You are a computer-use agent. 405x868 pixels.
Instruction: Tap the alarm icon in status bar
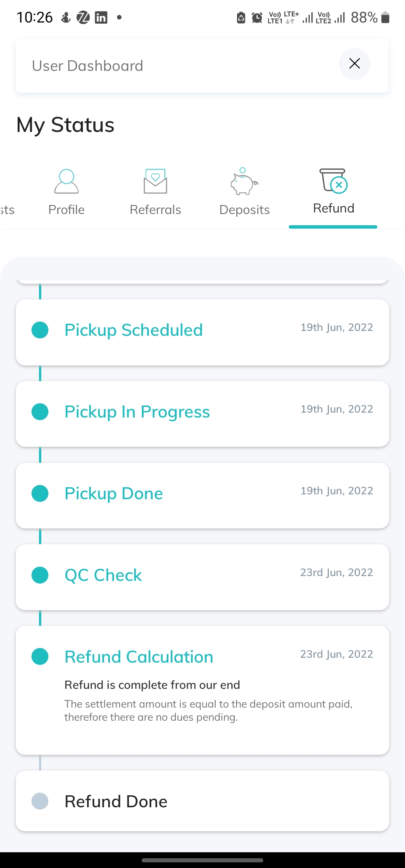coord(257,18)
